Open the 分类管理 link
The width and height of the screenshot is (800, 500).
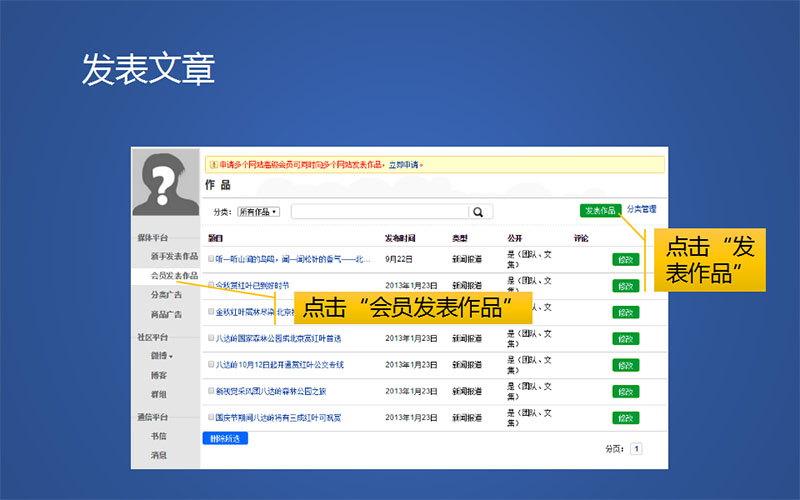point(642,210)
